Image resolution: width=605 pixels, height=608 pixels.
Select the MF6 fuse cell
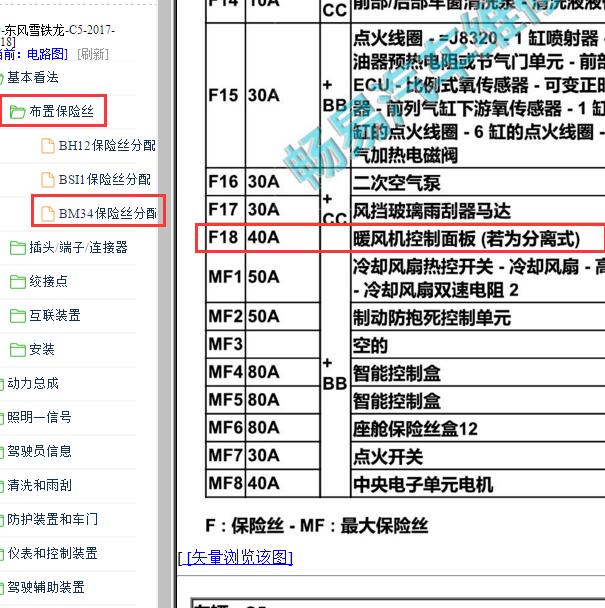click(x=225, y=428)
